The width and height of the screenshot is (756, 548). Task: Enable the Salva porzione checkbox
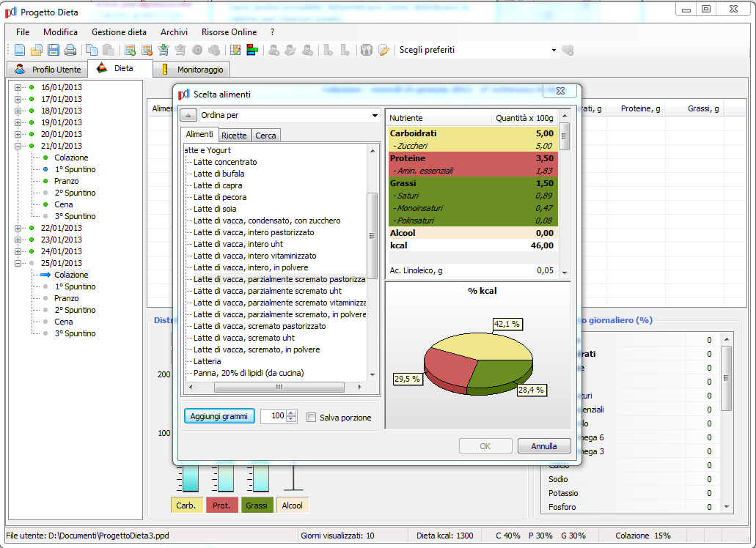pyautogui.click(x=312, y=418)
